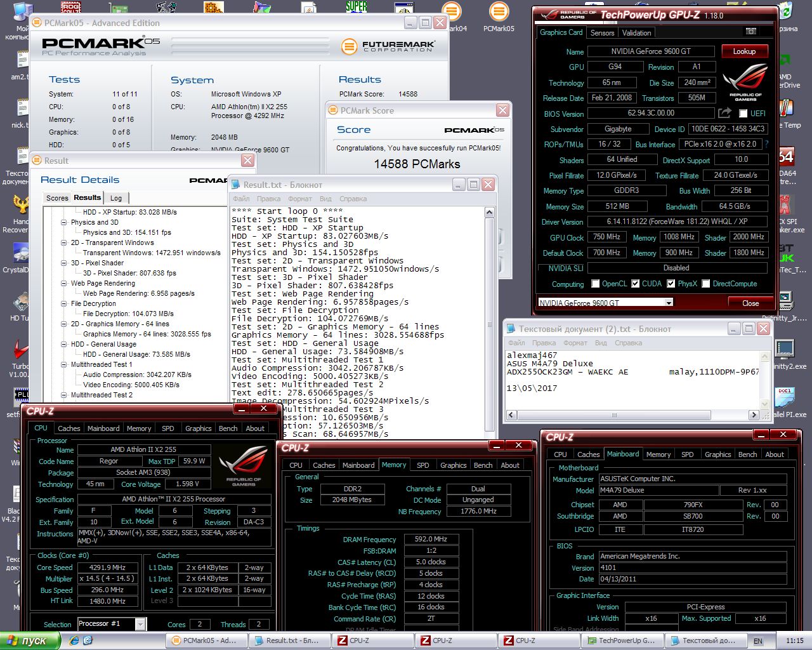Switch to PCMark05 taskbar button
This screenshot has width=812, height=650.
tap(207, 640)
